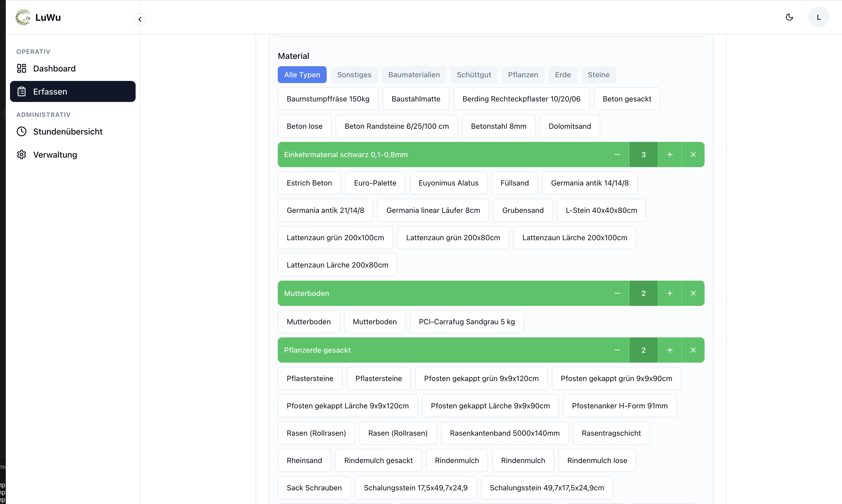Open the Stundenübersicht page
This screenshot has height=504, width=842.
pos(73,131)
